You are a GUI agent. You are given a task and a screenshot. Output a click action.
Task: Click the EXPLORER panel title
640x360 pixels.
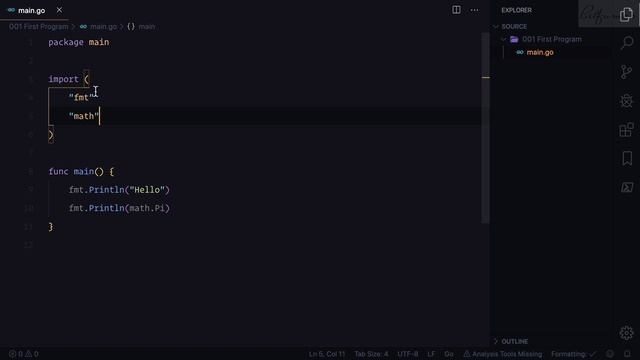coord(516,10)
